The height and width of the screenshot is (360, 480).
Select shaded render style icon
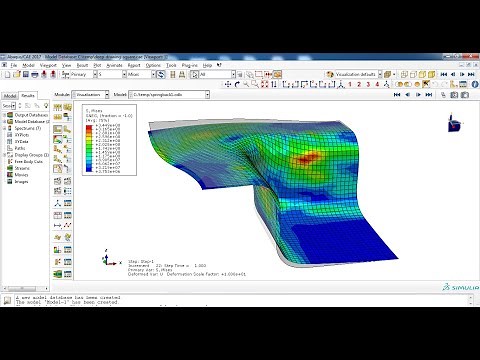[x=432, y=74]
